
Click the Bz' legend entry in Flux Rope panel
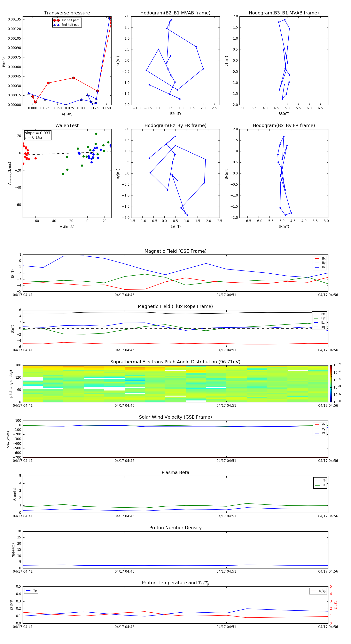[x=320, y=323]
